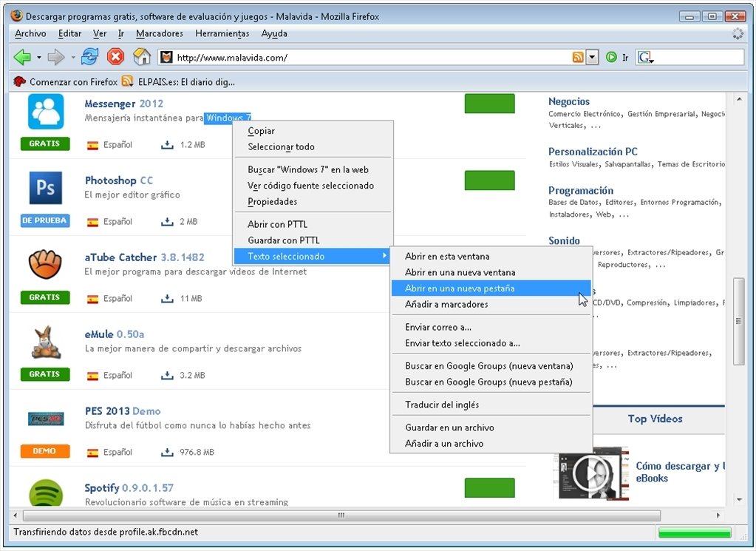Click the horizontal scrollbar thumb
756x551 pixels.
[341, 515]
